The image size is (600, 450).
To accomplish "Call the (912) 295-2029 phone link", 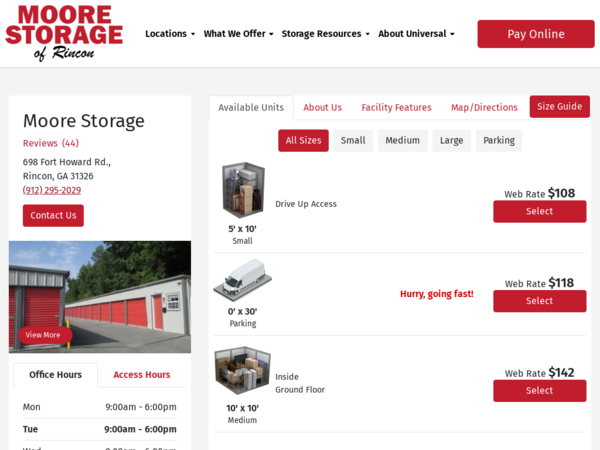I will (x=52, y=190).
